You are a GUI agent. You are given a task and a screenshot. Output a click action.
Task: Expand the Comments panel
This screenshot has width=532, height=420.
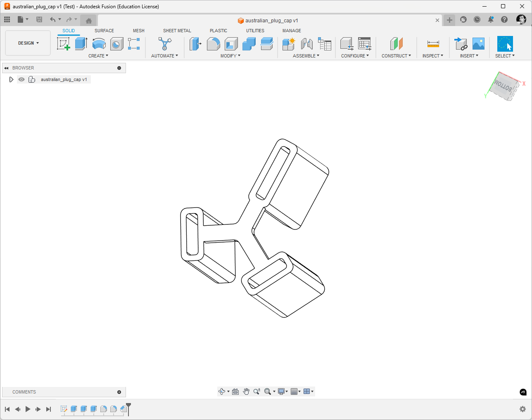coord(119,392)
